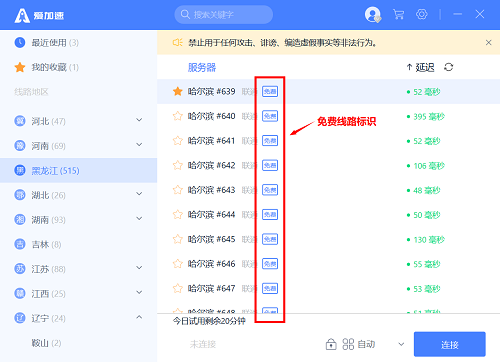Click the keyword search input field
Screen dimensions: 500x362
224,14
